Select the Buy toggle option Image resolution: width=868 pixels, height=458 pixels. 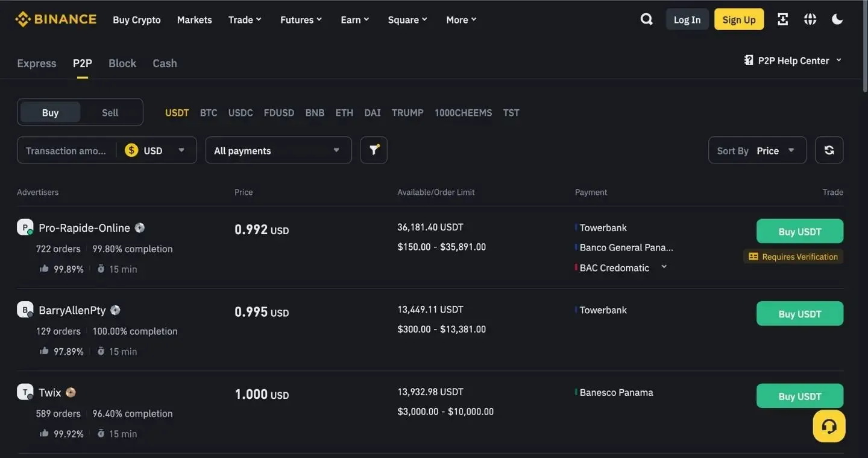click(x=50, y=112)
